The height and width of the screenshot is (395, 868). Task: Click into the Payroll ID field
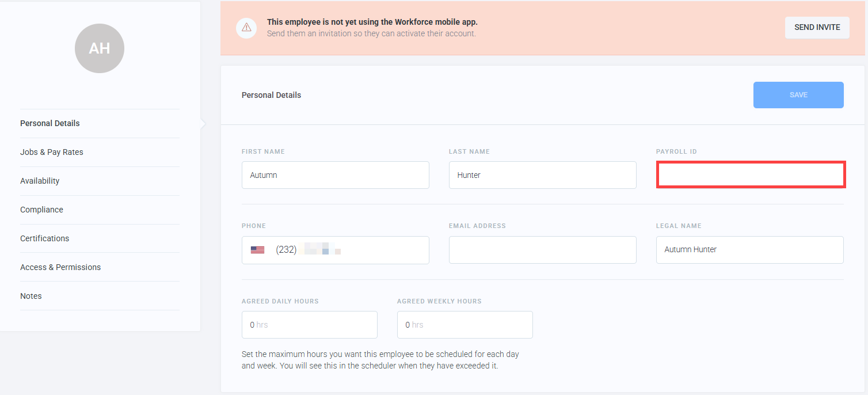click(750, 175)
